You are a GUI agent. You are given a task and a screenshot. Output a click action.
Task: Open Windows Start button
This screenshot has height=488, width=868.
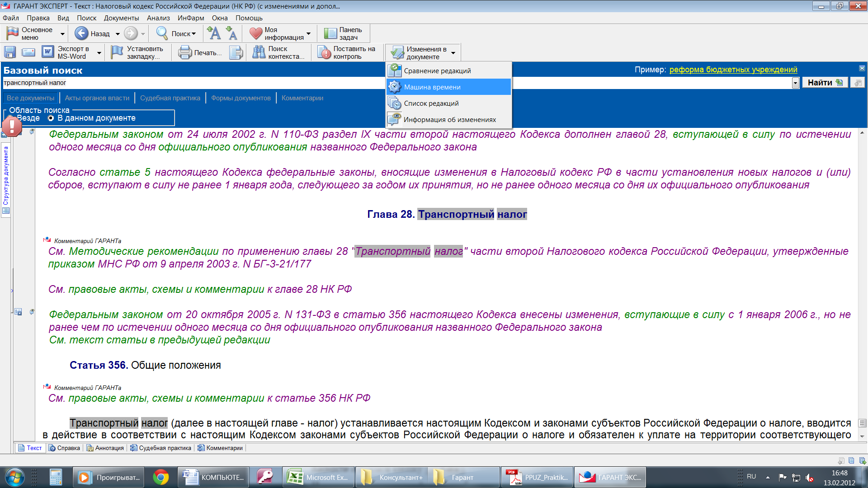14,477
